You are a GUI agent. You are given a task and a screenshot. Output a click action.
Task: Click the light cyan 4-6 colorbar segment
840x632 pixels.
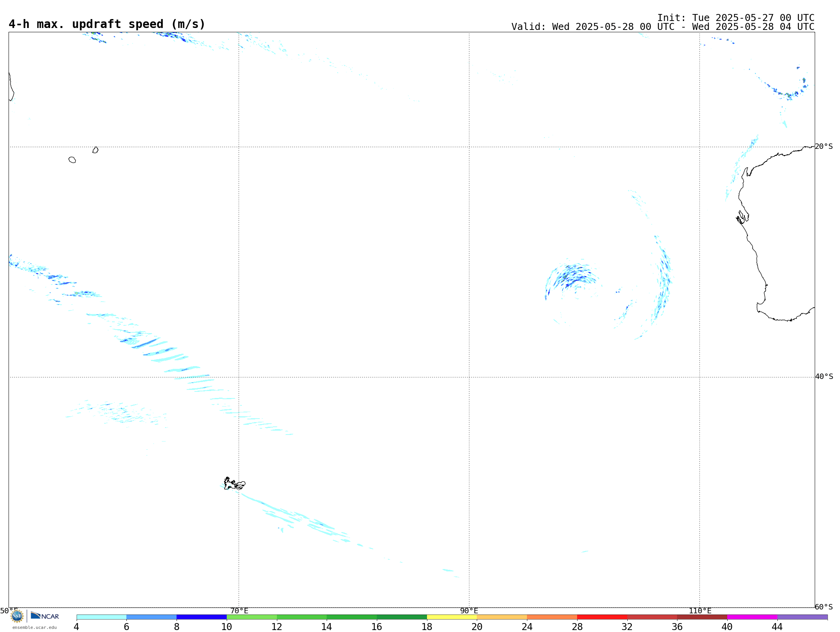[101, 617]
